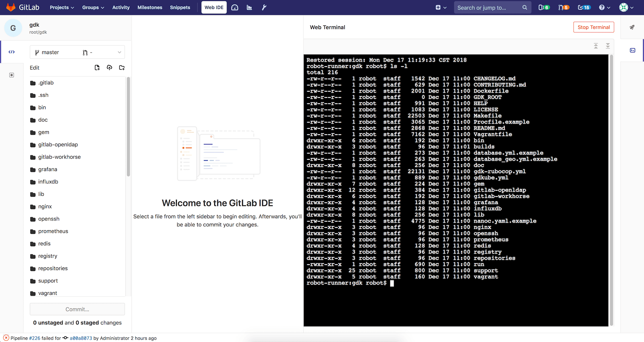Switch to the commit view icon in the sidebar

pyautogui.click(x=12, y=75)
